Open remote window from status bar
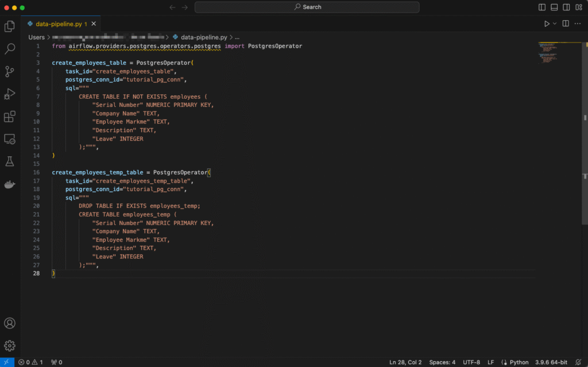 (7, 362)
